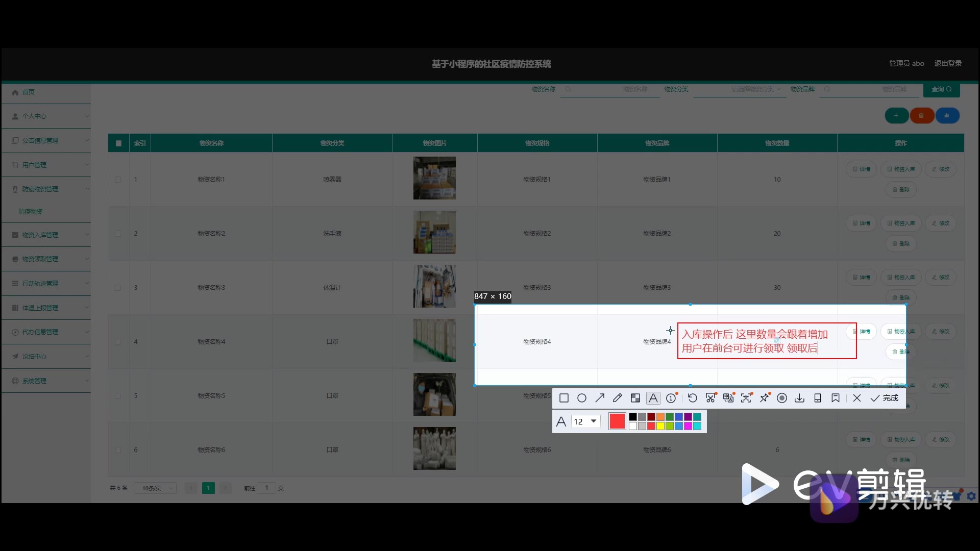Click the large red current color swatch
This screenshot has width=980, height=551.
point(617,421)
